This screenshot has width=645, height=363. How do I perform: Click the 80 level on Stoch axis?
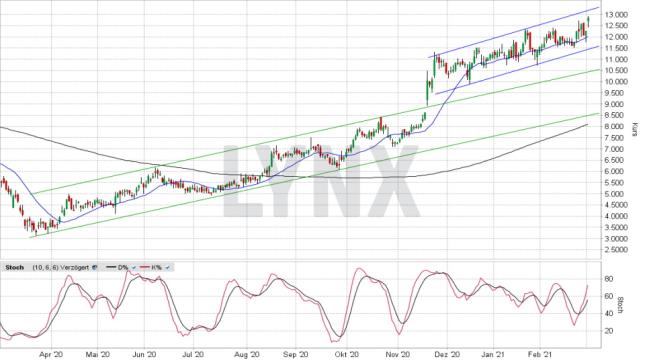[609, 279]
